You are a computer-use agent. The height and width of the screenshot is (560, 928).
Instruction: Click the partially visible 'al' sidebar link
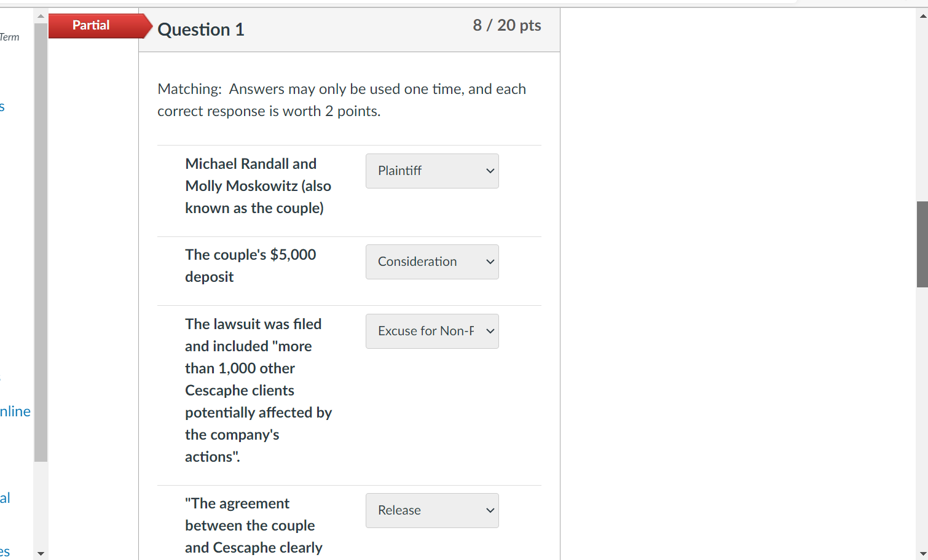click(x=6, y=497)
